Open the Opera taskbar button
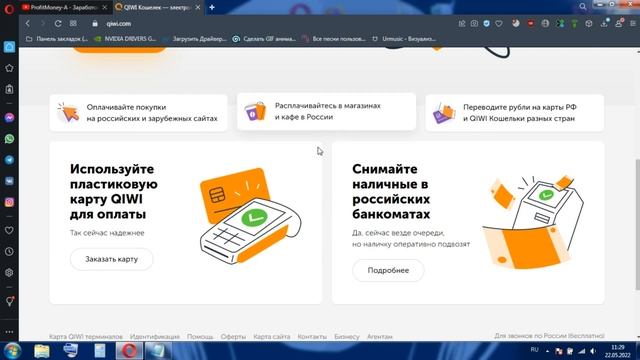 click(x=129, y=351)
